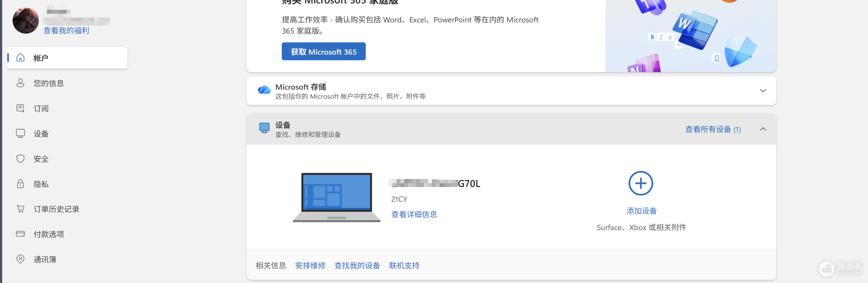Open the 联机支持 link
This screenshot has width=868, height=283.
pyautogui.click(x=404, y=265)
